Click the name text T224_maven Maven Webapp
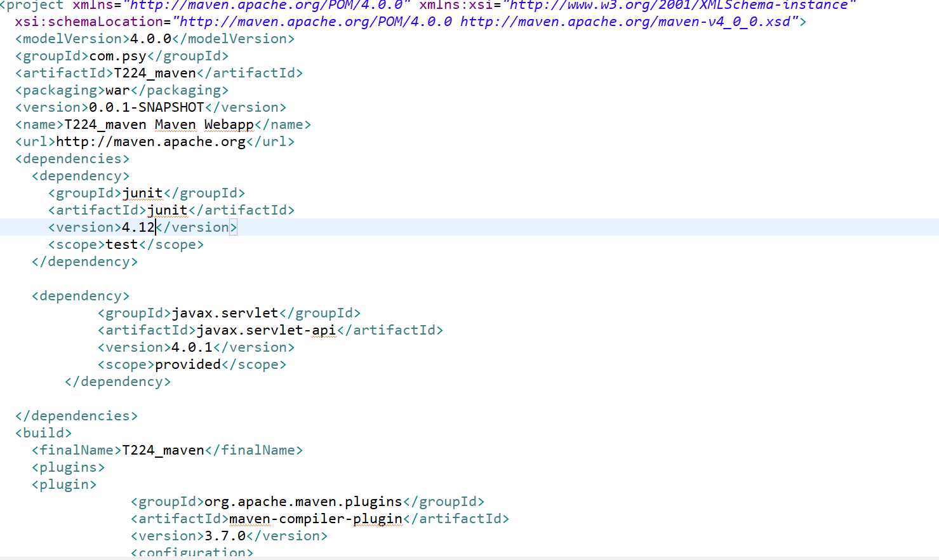This screenshot has width=939, height=560. tap(159, 124)
